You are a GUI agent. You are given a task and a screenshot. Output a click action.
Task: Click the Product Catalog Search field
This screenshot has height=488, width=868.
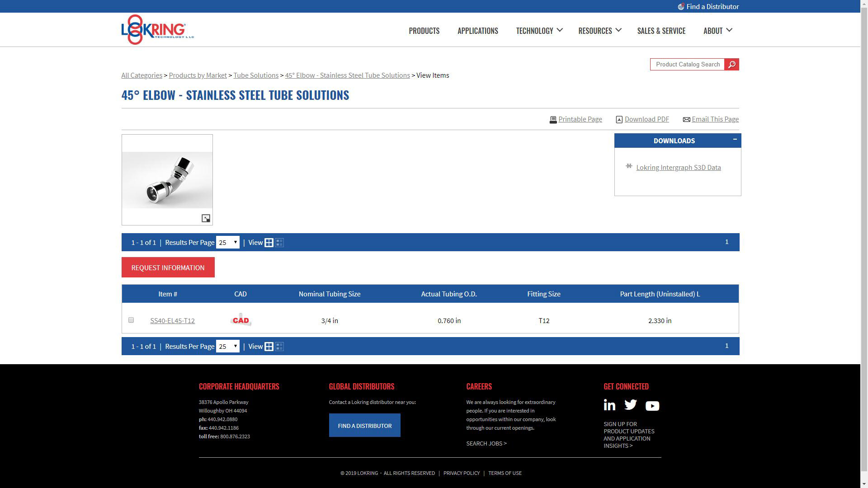click(687, 65)
